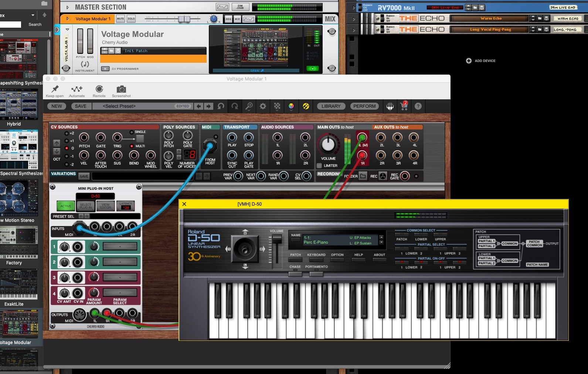588x374 pixels.
Task: Expand the Master Section device
Action: click(67, 7)
